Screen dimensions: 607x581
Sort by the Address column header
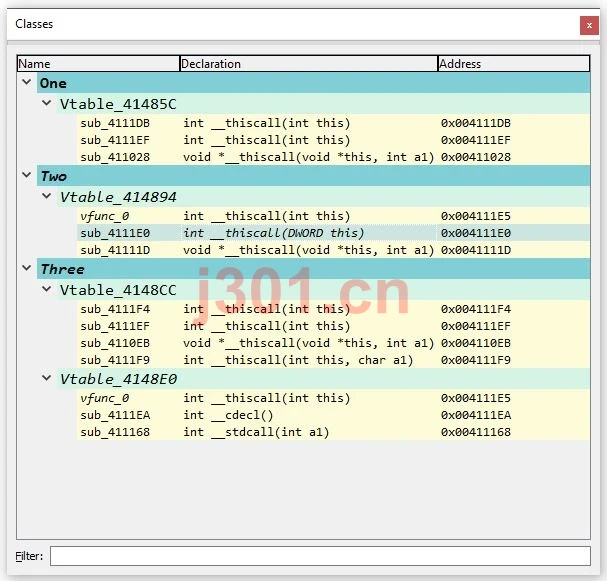(x=514, y=63)
